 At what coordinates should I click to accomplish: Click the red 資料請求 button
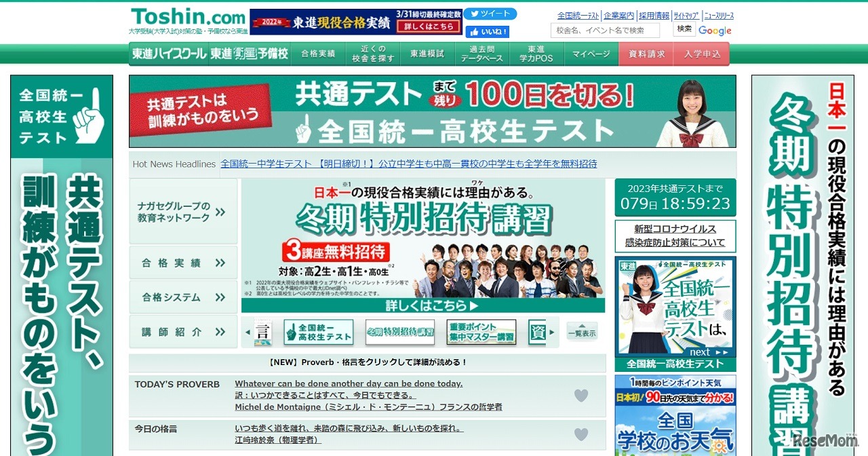(647, 54)
